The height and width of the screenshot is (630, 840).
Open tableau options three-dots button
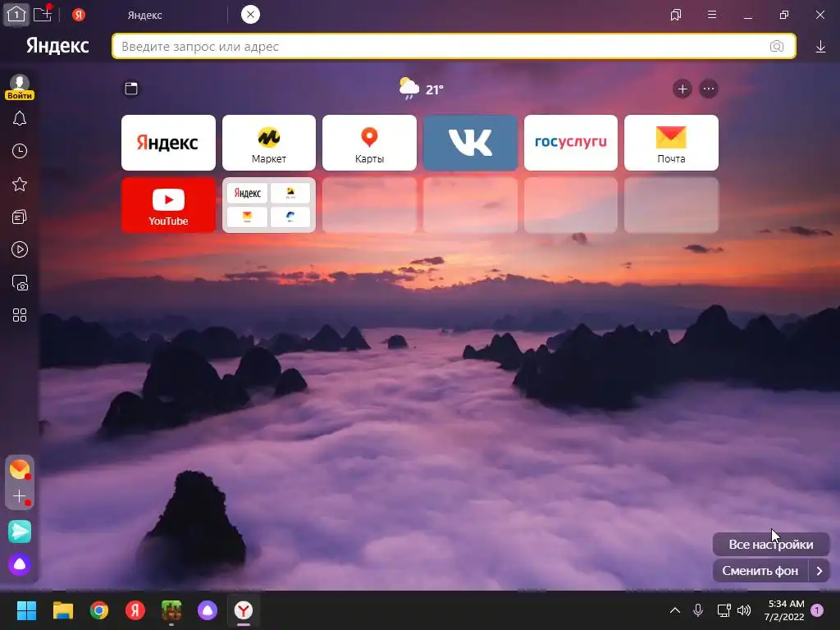click(709, 89)
